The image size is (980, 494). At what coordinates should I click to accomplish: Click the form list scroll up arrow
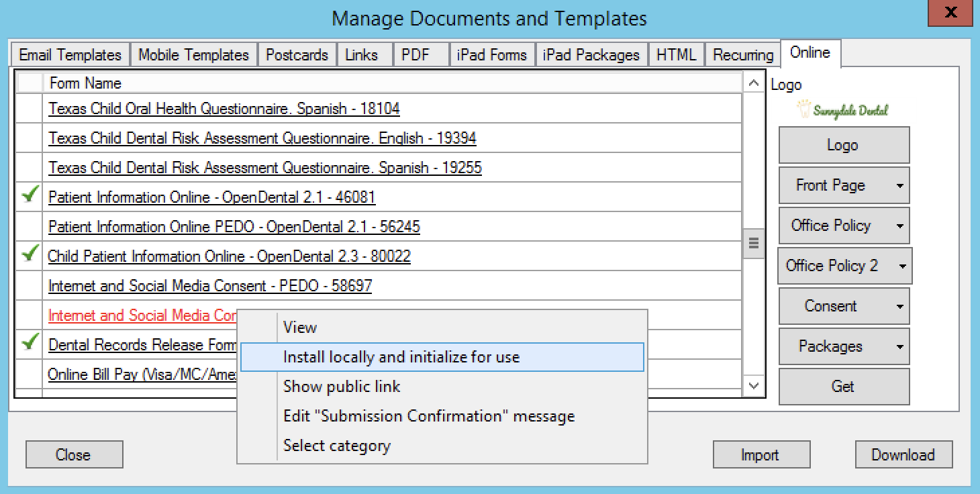tap(753, 84)
